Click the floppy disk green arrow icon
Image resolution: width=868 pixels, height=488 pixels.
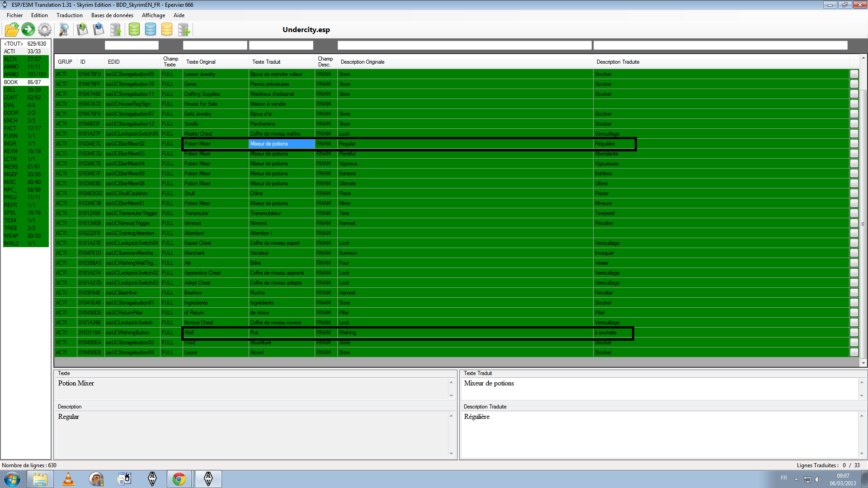pos(82,29)
